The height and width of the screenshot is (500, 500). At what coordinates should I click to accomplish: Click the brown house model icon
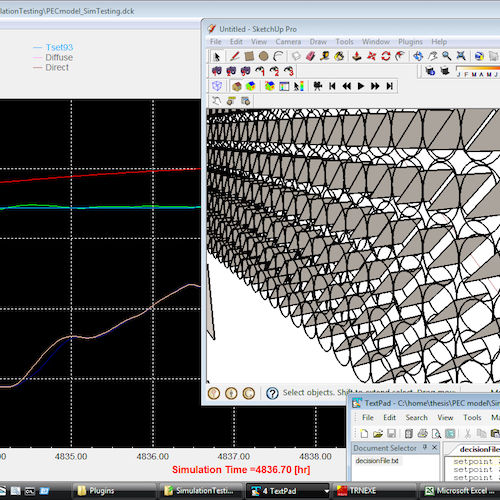[237, 86]
